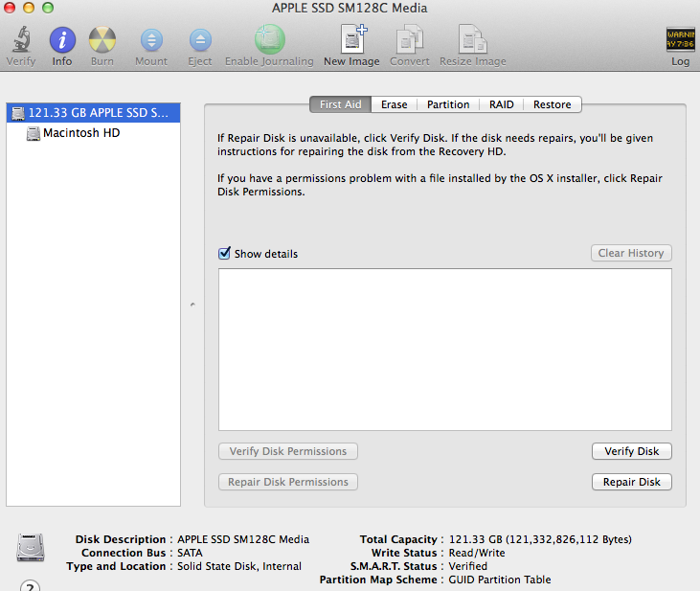Click the Burn toolbar icon
Image resolution: width=700 pixels, height=591 pixels.
[x=102, y=39]
